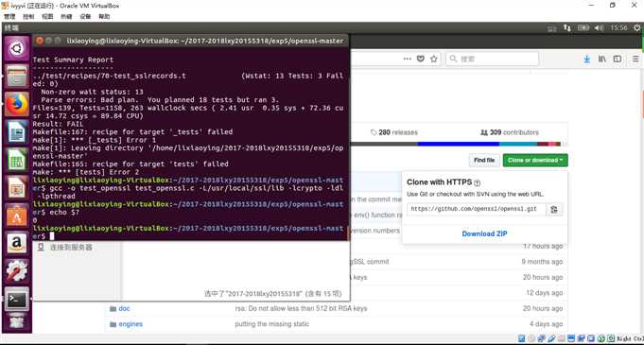This screenshot has width=644, height=345.
Task: Open the engines folder link
Action: pyautogui.click(x=131, y=324)
